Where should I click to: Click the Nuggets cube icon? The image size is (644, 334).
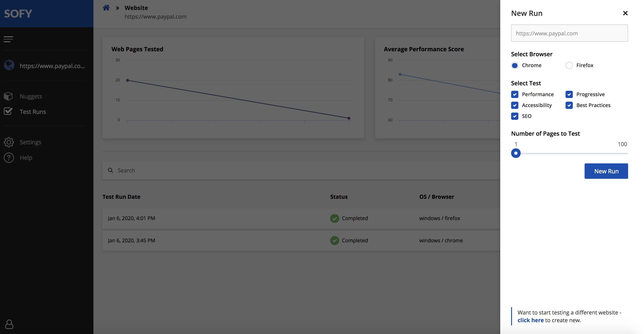(8, 96)
